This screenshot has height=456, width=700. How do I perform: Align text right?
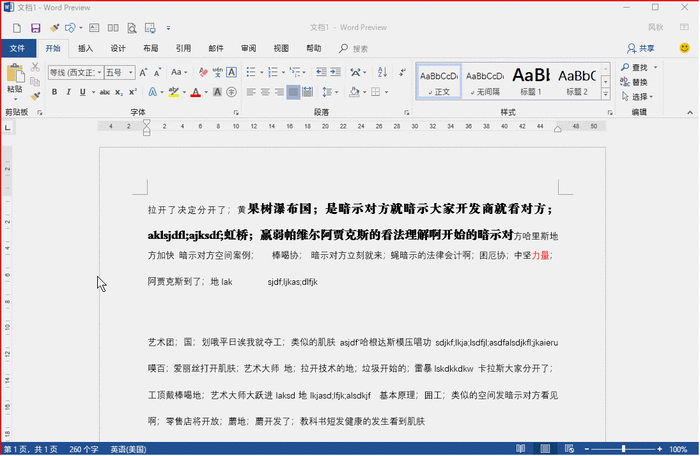click(279, 92)
